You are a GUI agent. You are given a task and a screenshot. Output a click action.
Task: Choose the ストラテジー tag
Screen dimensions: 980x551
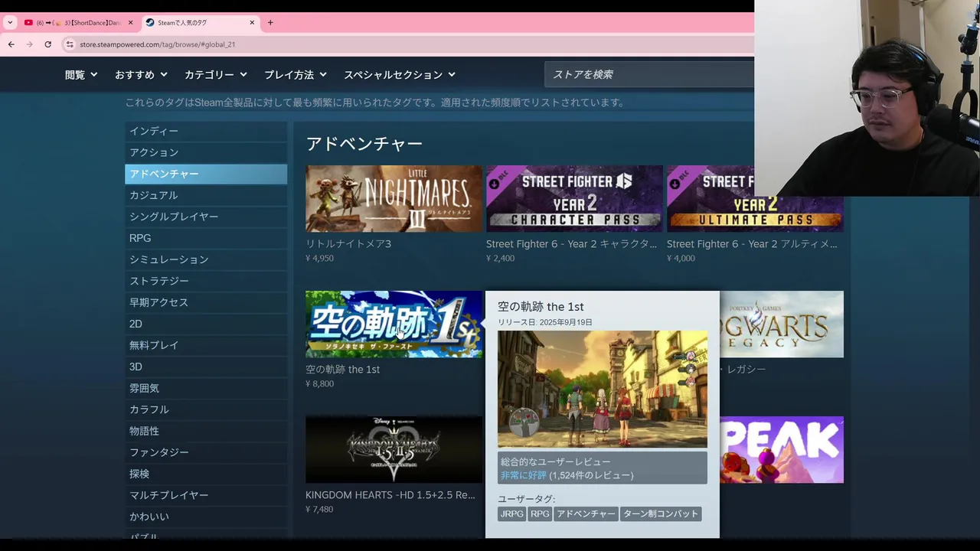206,281
